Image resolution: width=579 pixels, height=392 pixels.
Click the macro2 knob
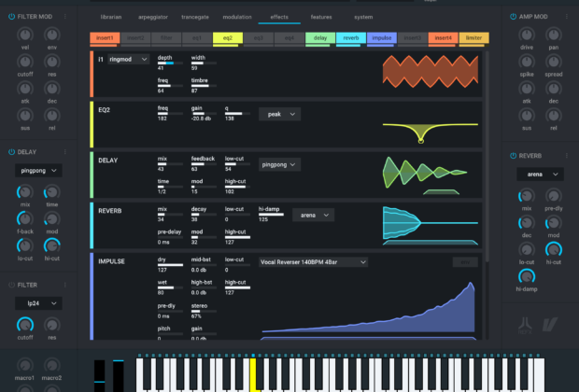pos(52,366)
